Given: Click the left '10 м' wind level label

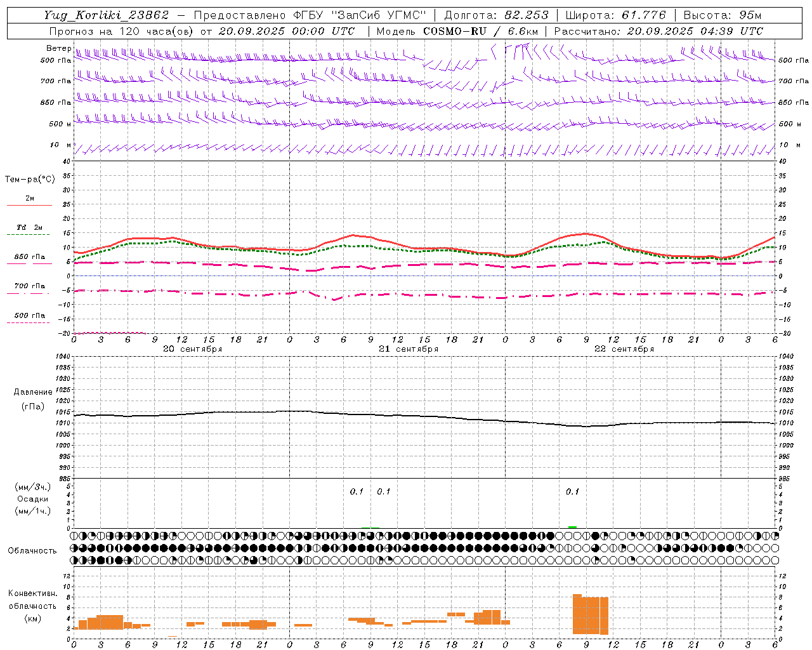Looking at the screenshot, I should tap(61, 145).
